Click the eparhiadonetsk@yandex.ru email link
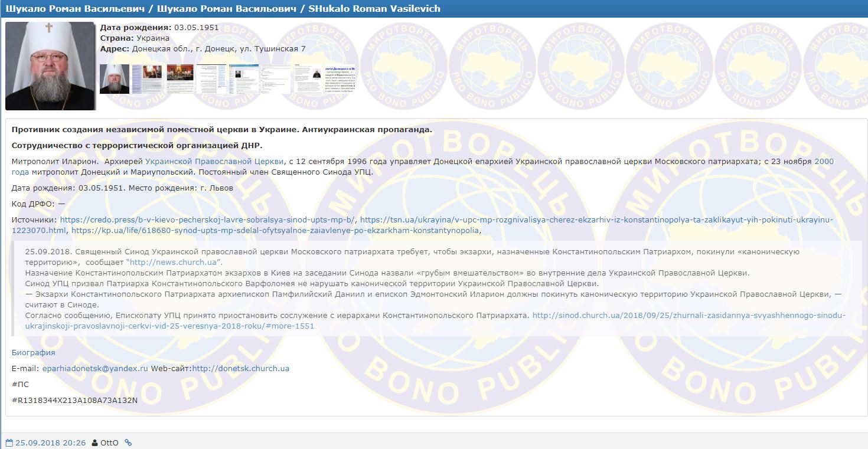The width and height of the screenshot is (868, 449). pyautogui.click(x=95, y=368)
